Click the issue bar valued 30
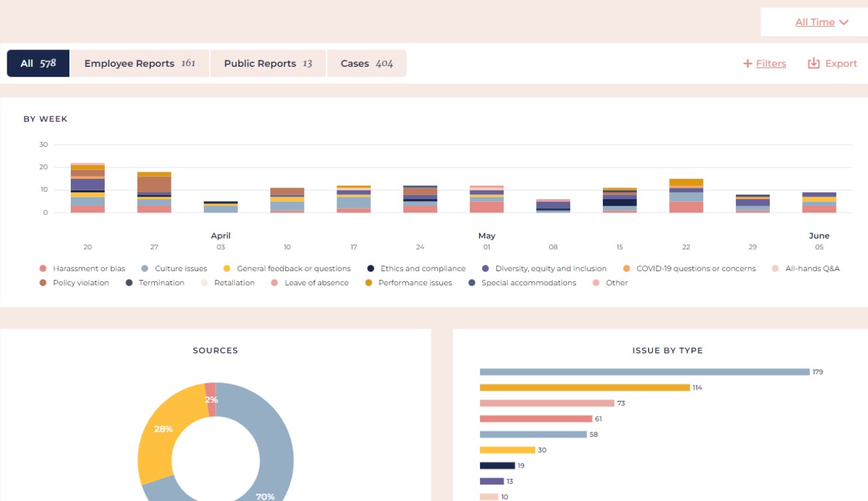 click(x=507, y=450)
